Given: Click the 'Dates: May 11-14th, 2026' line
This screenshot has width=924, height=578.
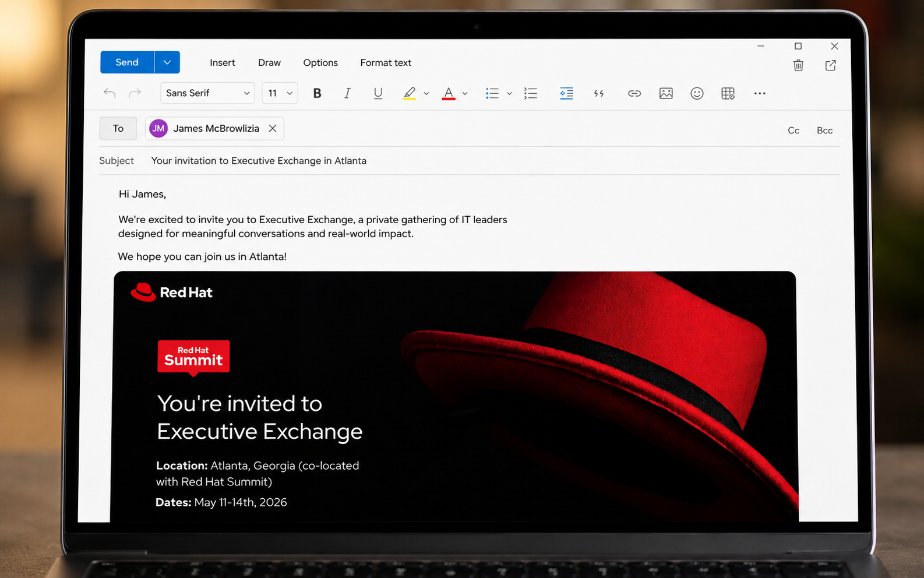Looking at the screenshot, I should click(221, 502).
